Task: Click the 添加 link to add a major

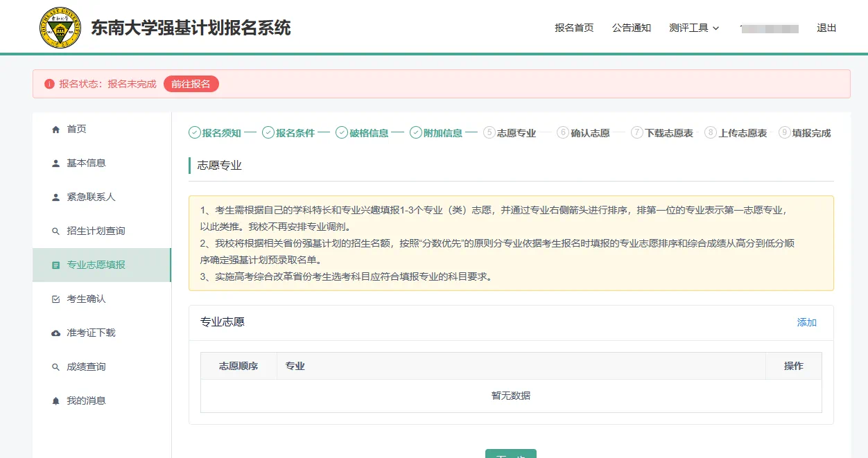Action: pos(806,322)
